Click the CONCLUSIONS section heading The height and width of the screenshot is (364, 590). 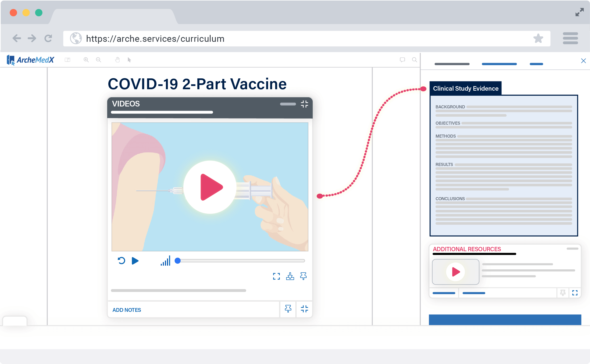(x=450, y=199)
